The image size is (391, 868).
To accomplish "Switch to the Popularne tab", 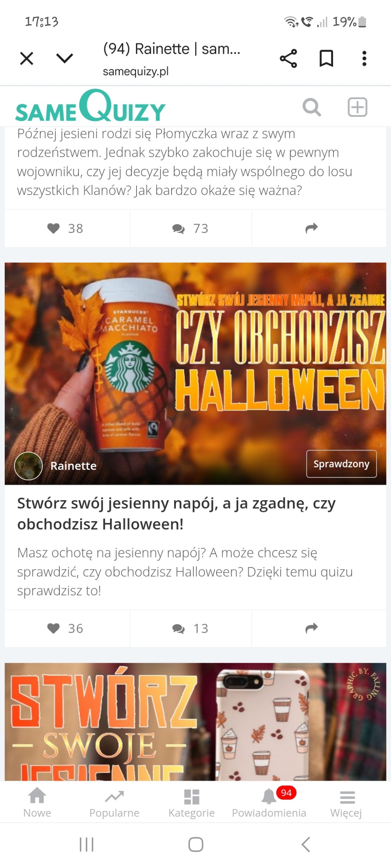I will point(114,802).
